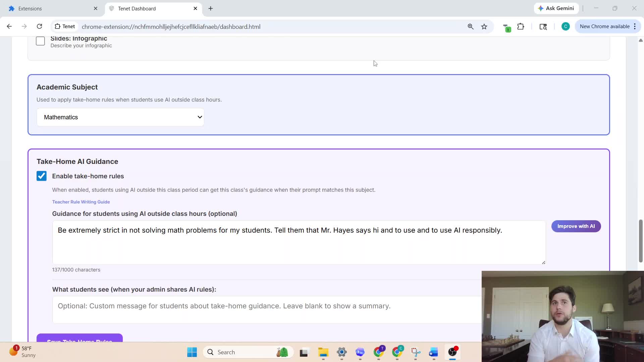The width and height of the screenshot is (644, 362).
Task: Launch Word from the taskbar
Action: (433, 352)
